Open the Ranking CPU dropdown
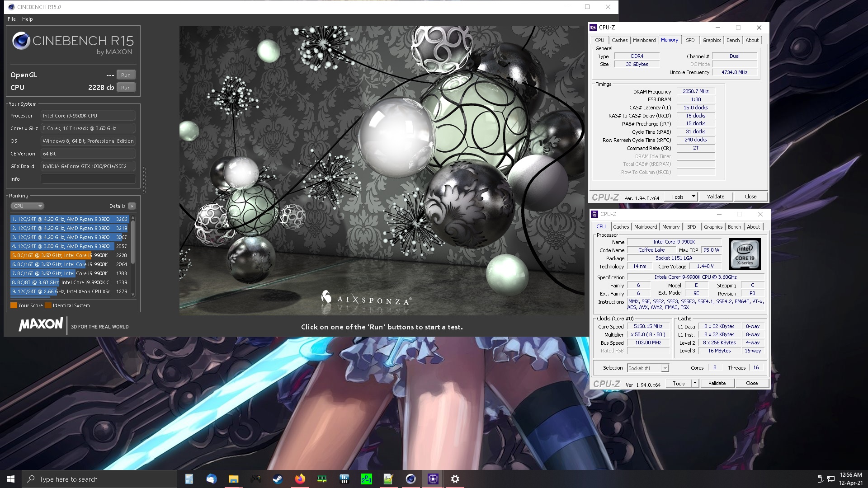 tap(27, 206)
